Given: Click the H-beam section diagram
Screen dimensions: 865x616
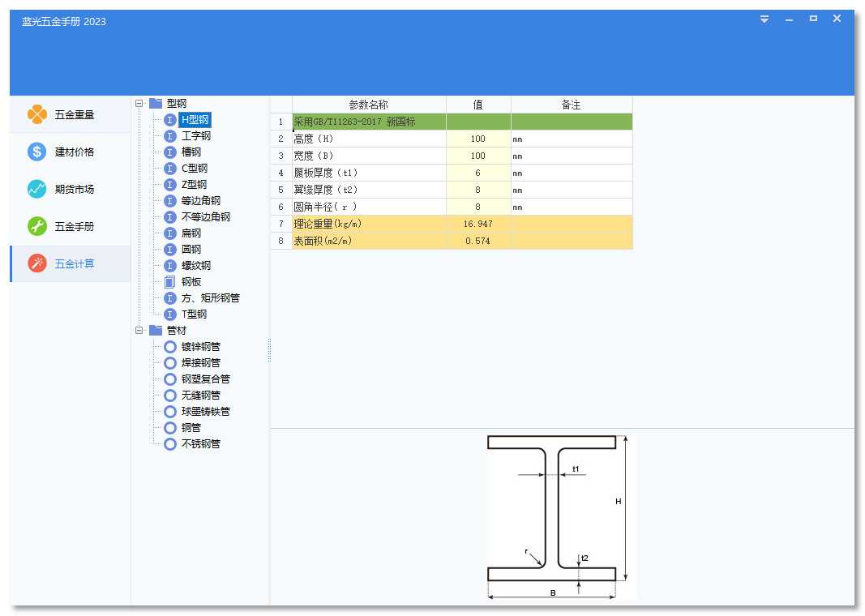Looking at the screenshot, I should coord(561,517).
